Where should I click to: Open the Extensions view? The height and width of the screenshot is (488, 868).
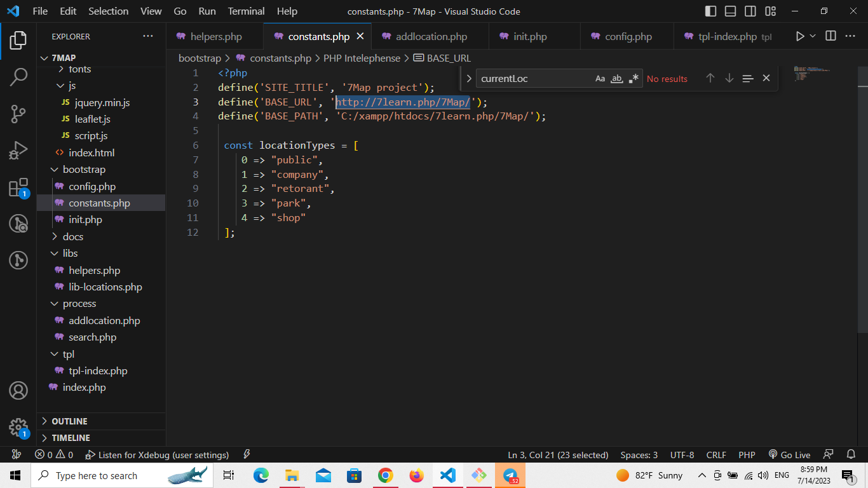[x=18, y=187]
